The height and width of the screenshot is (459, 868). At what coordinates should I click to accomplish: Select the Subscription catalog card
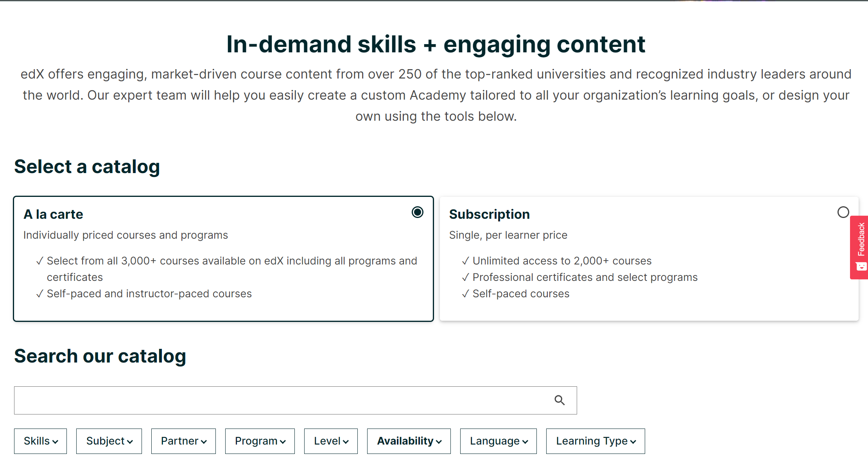click(x=649, y=258)
